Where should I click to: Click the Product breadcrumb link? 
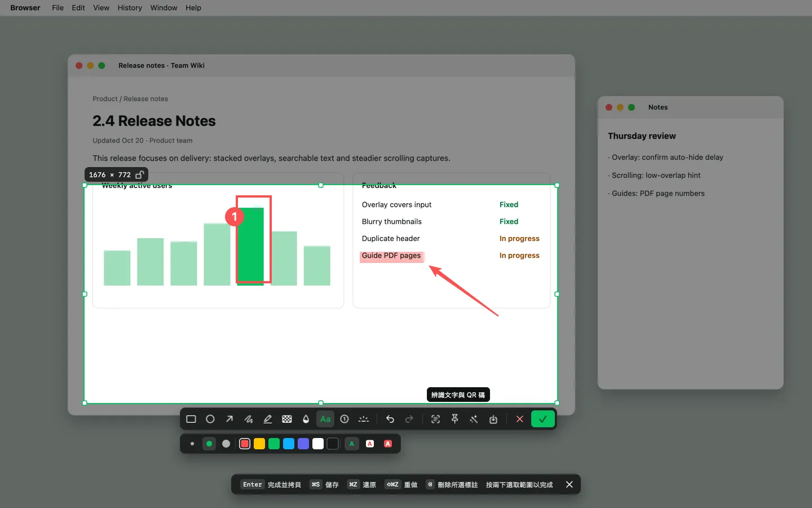coord(105,99)
